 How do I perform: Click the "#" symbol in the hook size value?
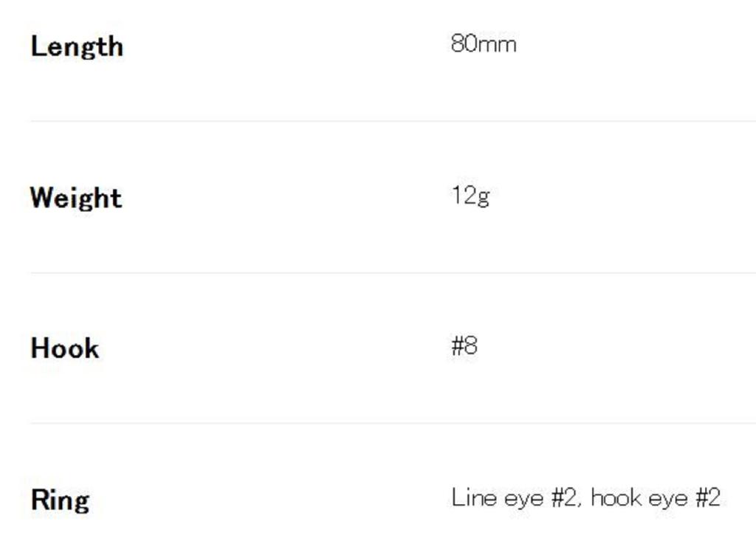(x=458, y=346)
